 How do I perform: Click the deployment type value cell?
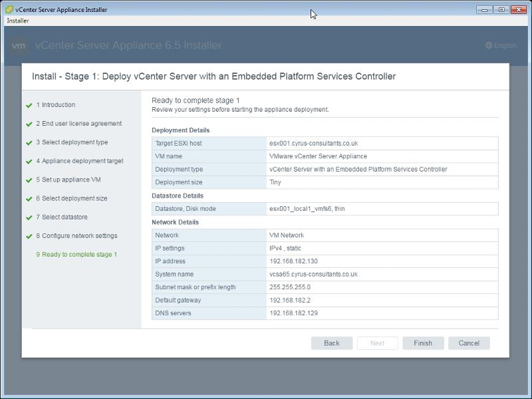pyautogui.click(x=382, y=170)
